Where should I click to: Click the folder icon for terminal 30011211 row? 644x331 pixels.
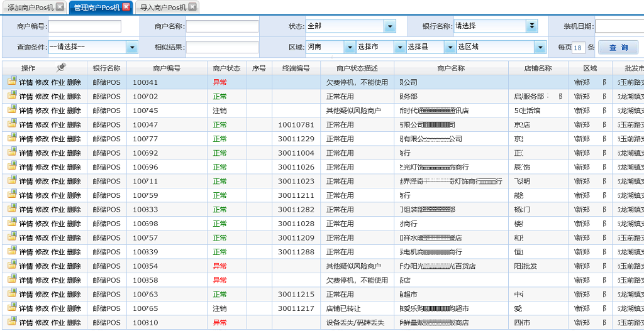[12, 194]
